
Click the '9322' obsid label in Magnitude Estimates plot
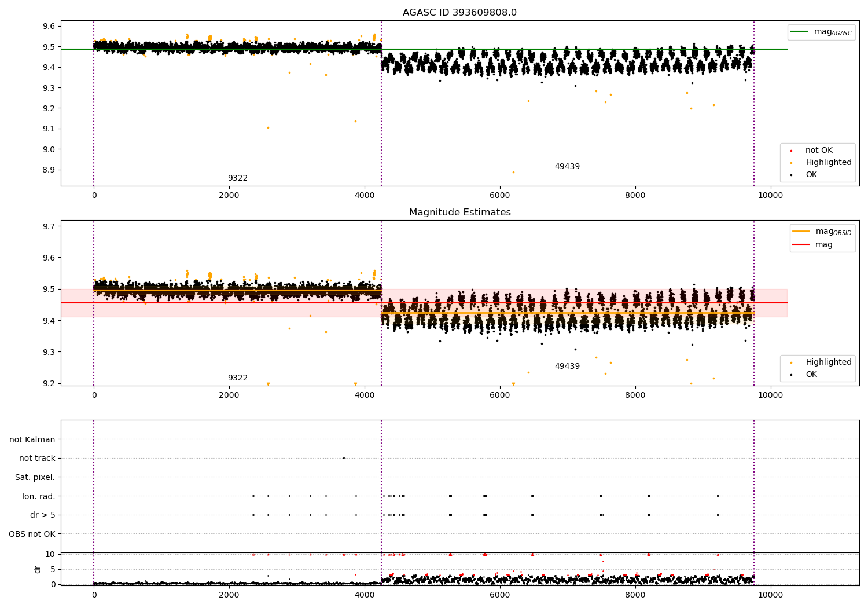pos(237,378)
